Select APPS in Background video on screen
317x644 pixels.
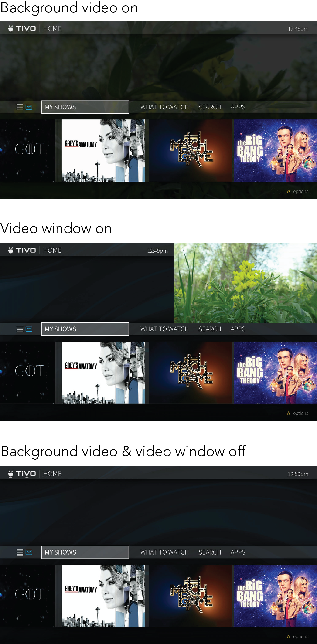coord(238,107)
